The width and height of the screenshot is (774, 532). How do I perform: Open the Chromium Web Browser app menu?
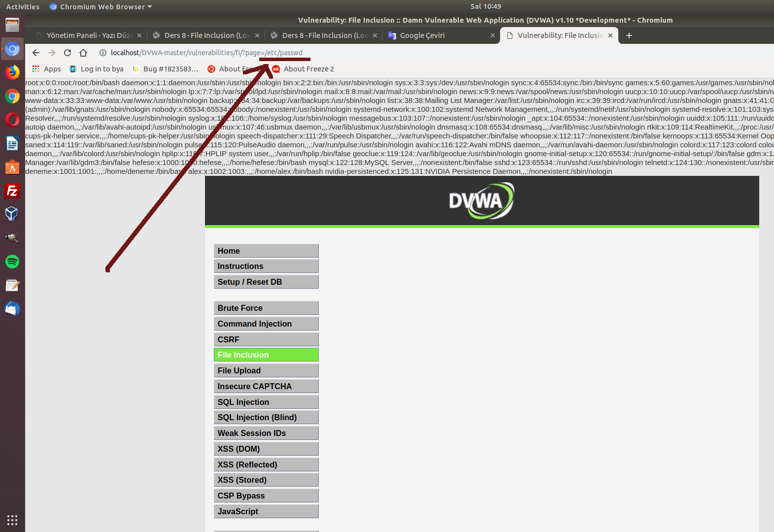pyautogui.click(x=101, y=6)
